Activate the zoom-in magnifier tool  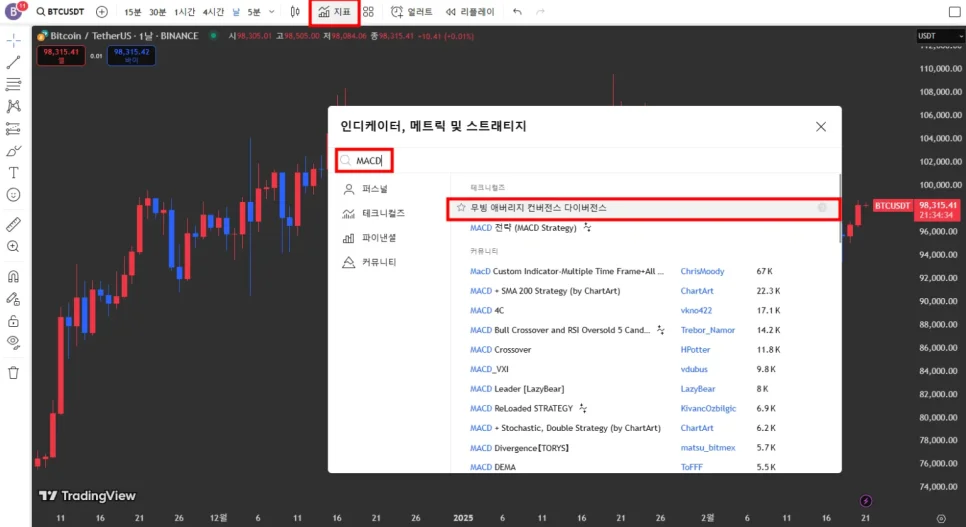[x=14, y=247]
